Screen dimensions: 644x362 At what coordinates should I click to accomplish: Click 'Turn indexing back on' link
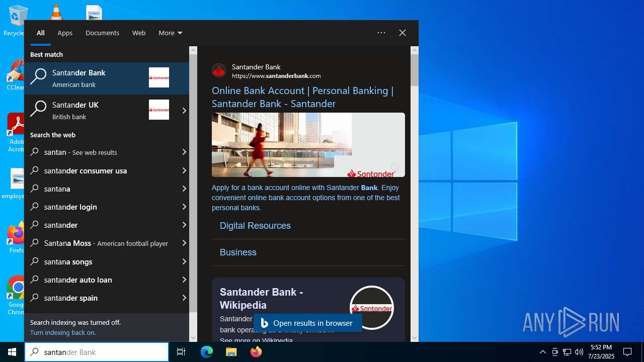point(63,332)
